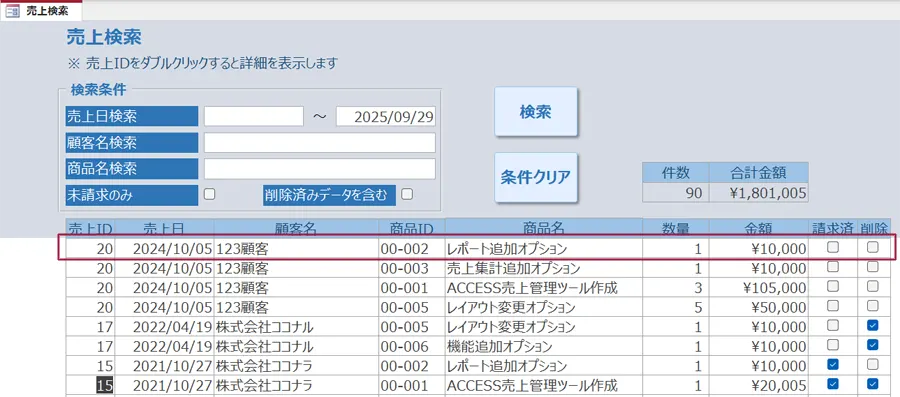Click the quantity 3 in ACCESS売上管理ツール作成 row
The width and height of the screenshot is (900, 397).
tap(676, 288)
